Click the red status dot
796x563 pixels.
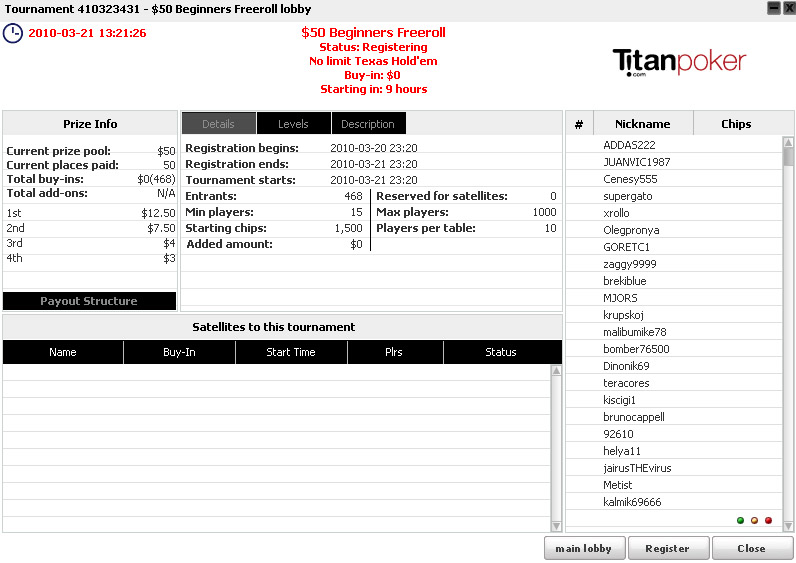tap(769, 520)
